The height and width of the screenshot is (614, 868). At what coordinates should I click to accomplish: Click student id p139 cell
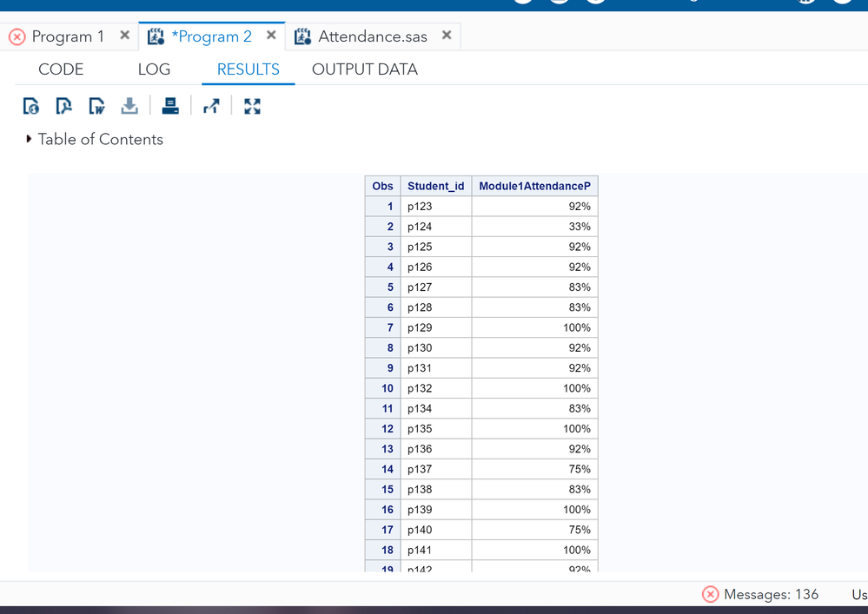tap(435, 510)
